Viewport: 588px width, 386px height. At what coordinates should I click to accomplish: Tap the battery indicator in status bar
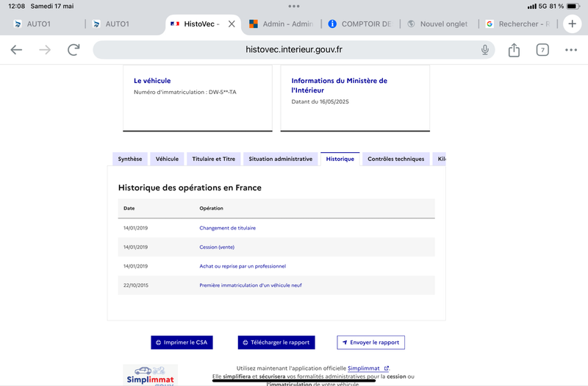pyautogui.click(x=573, y=7)
